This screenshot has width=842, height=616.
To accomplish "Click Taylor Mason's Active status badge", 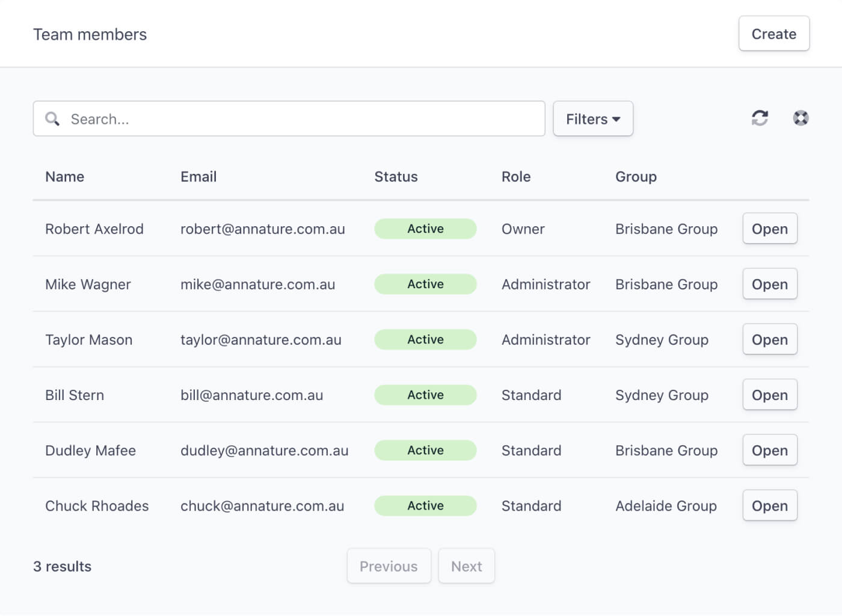I will (x=425, y=339).
